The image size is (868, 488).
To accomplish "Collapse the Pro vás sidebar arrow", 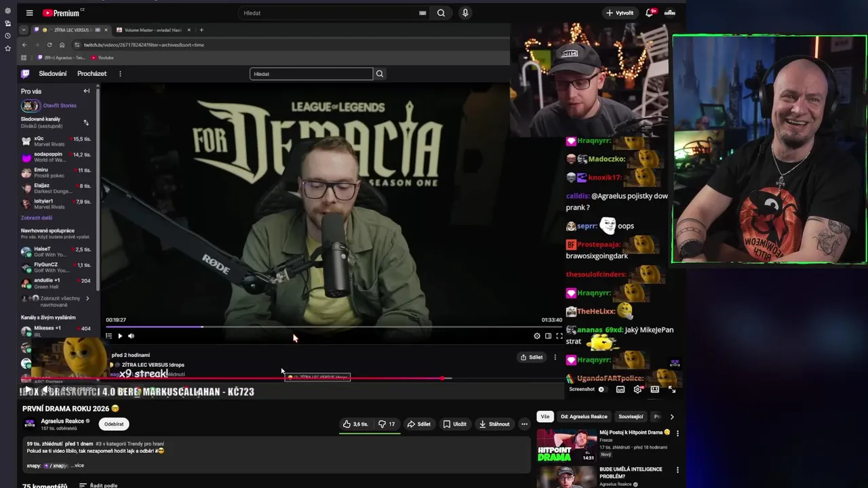I will (x=86, y=91).
